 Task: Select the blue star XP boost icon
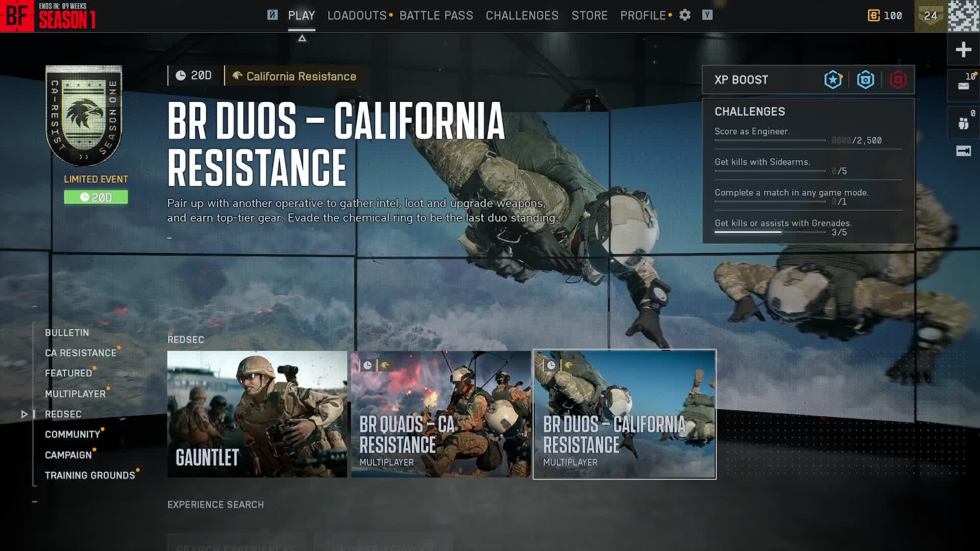click(832, 80)
